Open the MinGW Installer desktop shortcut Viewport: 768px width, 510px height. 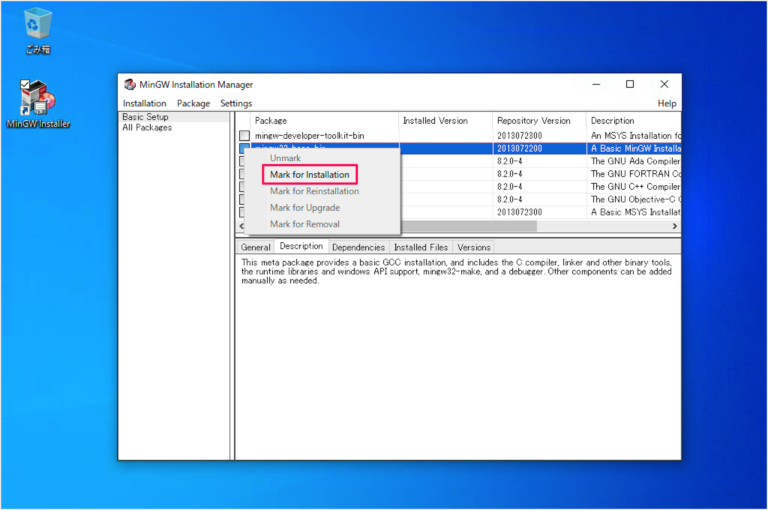pyautogui.click(x=38, y=104)
